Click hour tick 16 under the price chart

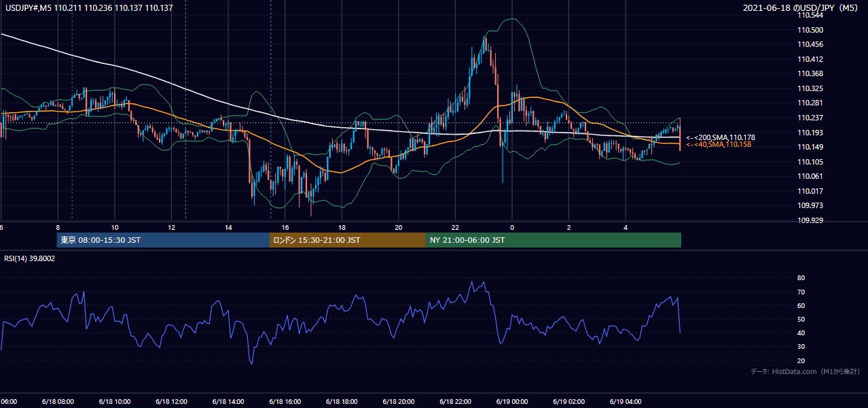click(285, 227)
